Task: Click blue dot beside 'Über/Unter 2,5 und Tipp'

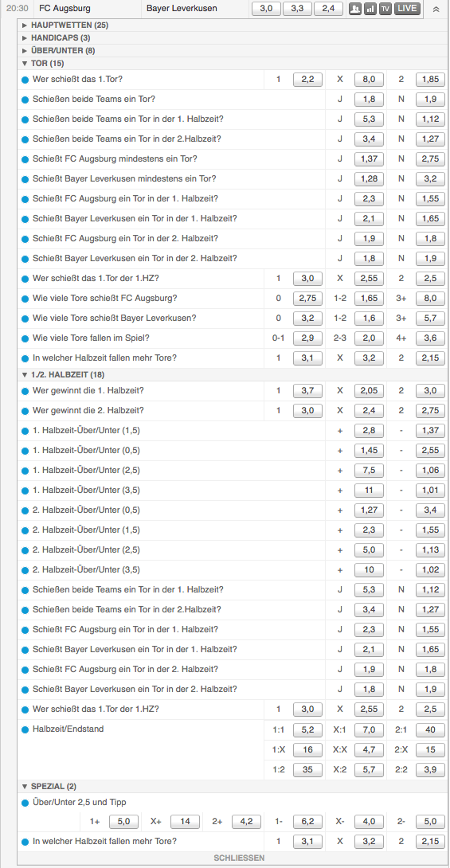Action: [x=25, y=803]
